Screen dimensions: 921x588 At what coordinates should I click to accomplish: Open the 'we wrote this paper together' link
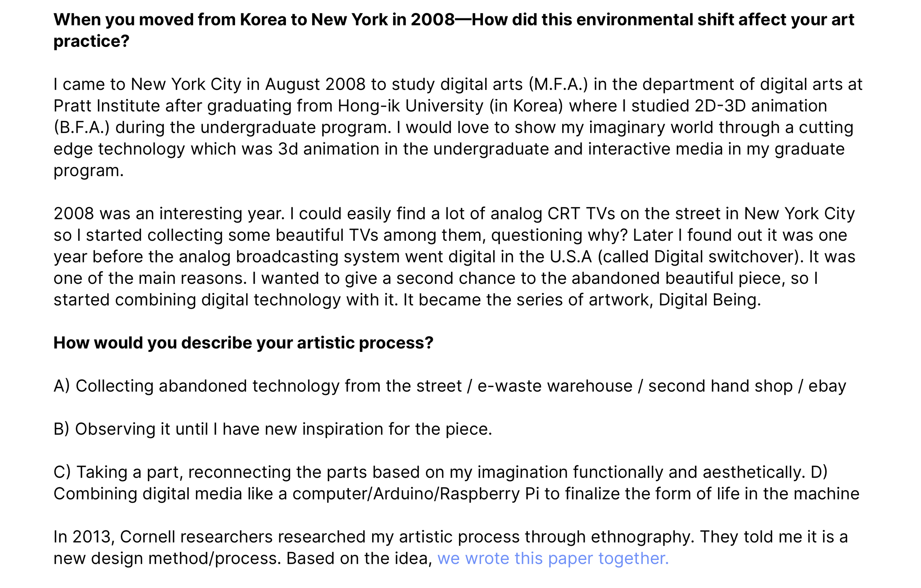(x=553, y=558)
